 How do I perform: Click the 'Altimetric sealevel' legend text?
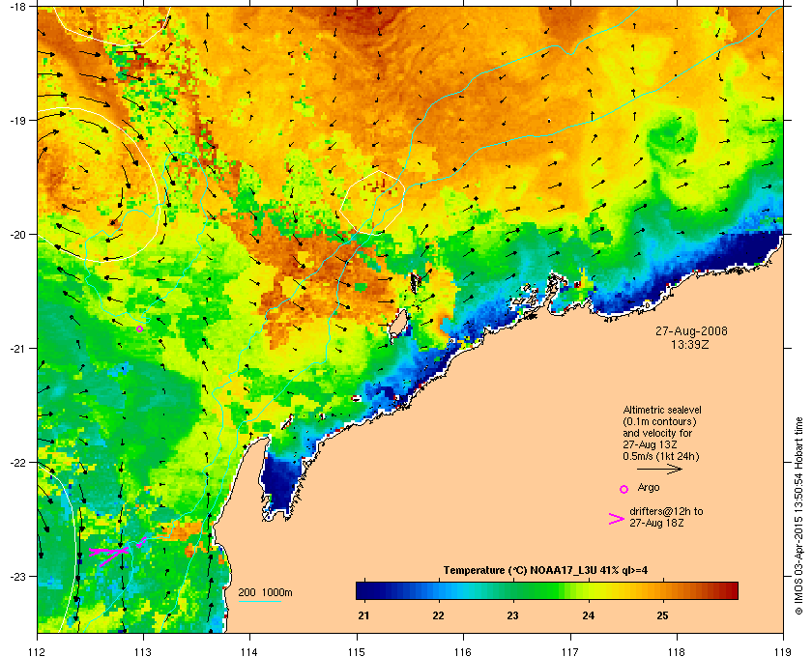point(662,410)
